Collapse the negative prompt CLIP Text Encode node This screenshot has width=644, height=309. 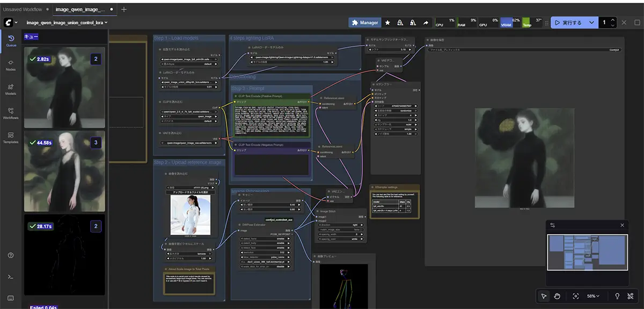tap(235, 145)
